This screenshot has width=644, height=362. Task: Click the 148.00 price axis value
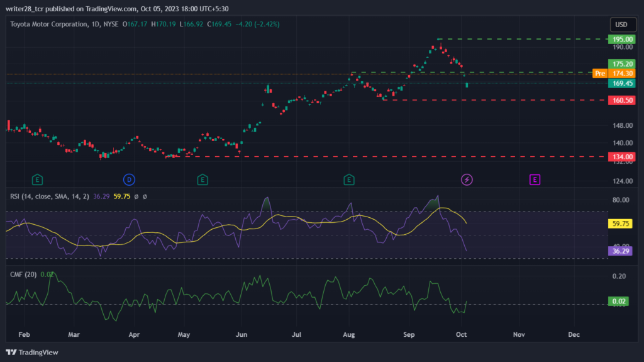coord(623,125)
